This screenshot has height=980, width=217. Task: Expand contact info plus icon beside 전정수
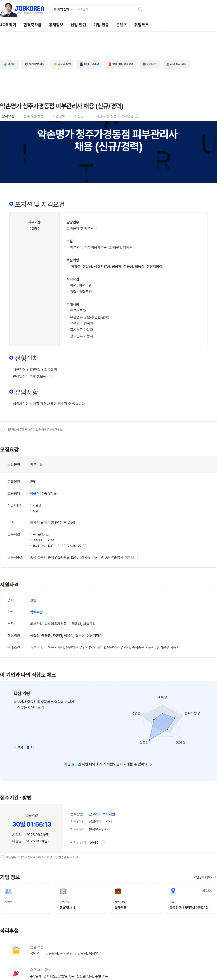coord(103,842)
